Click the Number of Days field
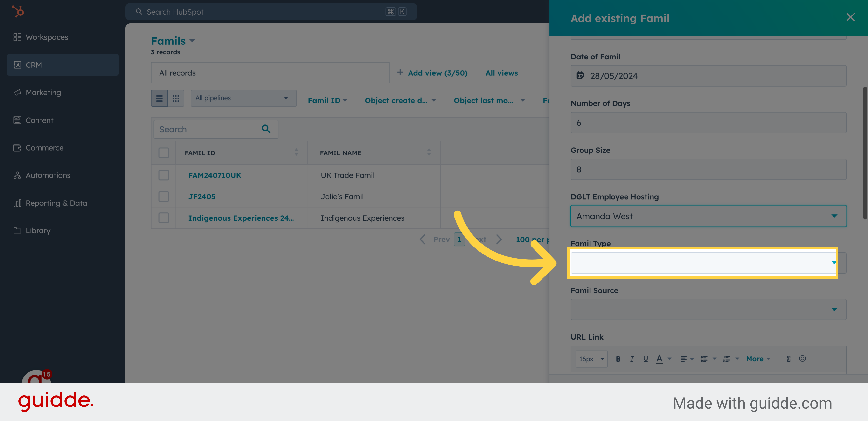Screen dimensions: 868x421 click(708, 123)
